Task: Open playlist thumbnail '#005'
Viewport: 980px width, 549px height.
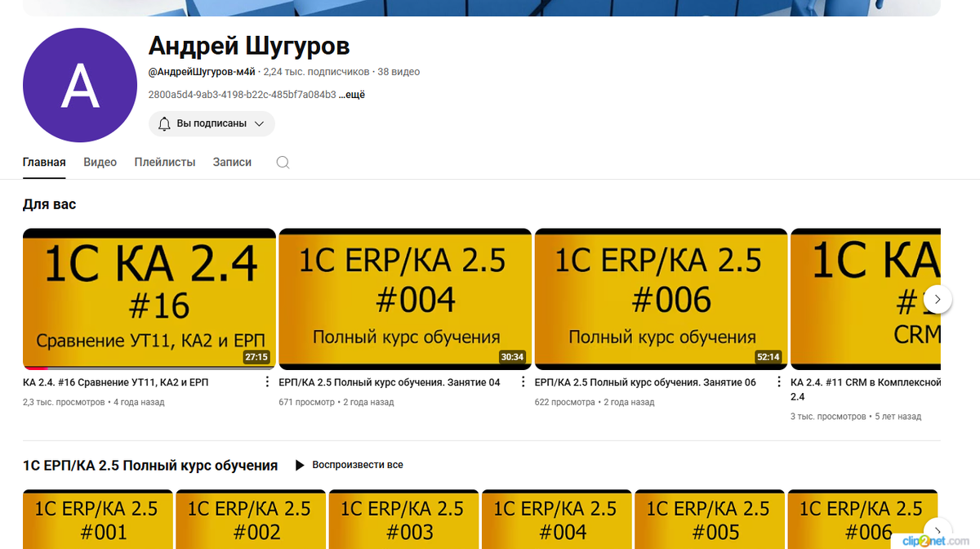Action: (x=709, y=519)
